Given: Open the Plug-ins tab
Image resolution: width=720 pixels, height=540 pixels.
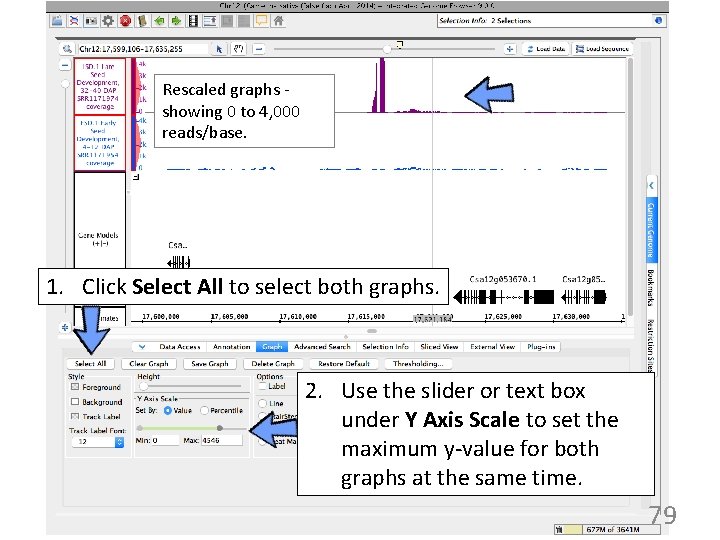Looking at the screenshot, I should point(541,347).
